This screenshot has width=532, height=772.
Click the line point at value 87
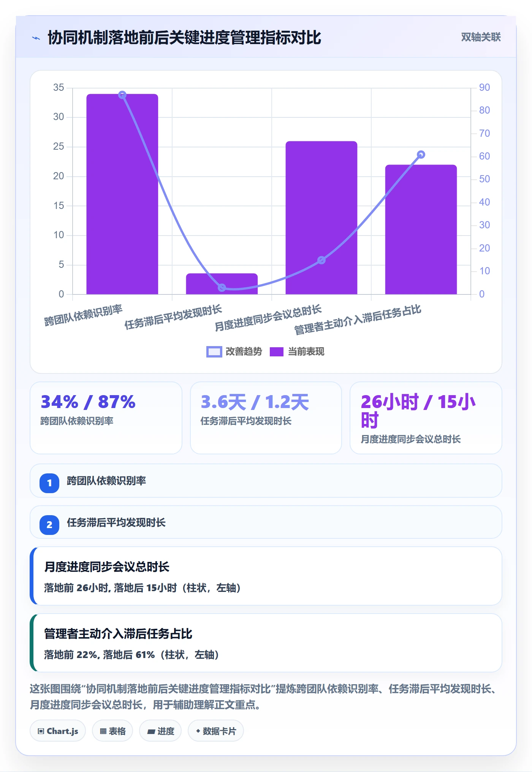click(122, 95)
